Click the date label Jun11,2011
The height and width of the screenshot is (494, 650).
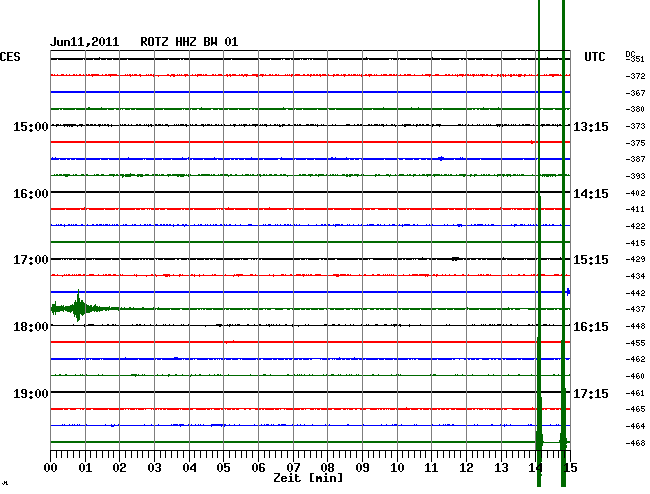[85, 42]
